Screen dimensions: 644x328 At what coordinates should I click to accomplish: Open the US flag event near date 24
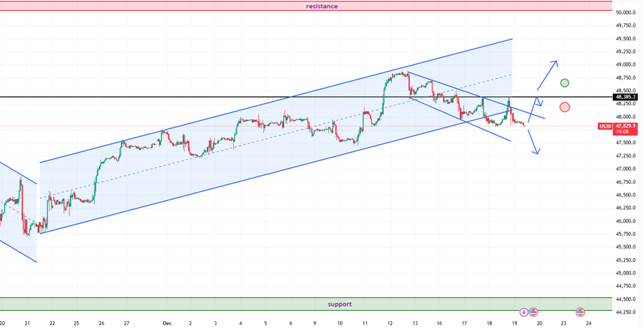(580, 312)
